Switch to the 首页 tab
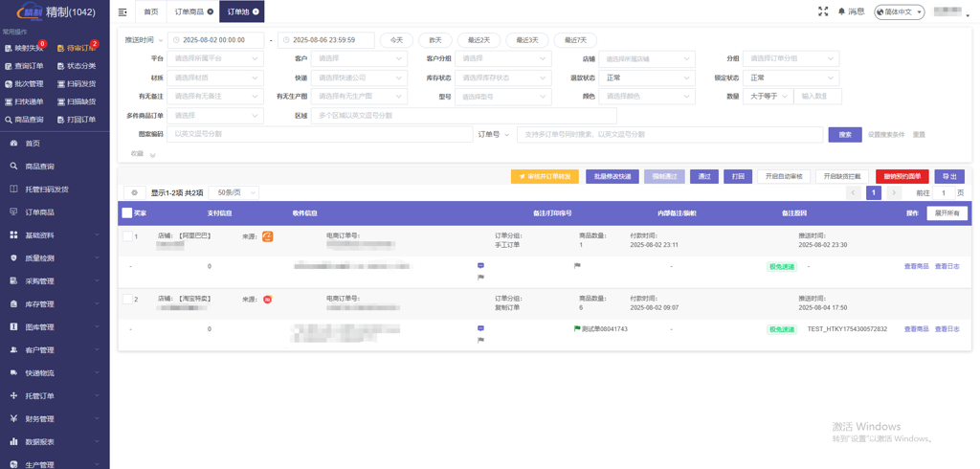 pyautogui.click(x=151, y=12)
